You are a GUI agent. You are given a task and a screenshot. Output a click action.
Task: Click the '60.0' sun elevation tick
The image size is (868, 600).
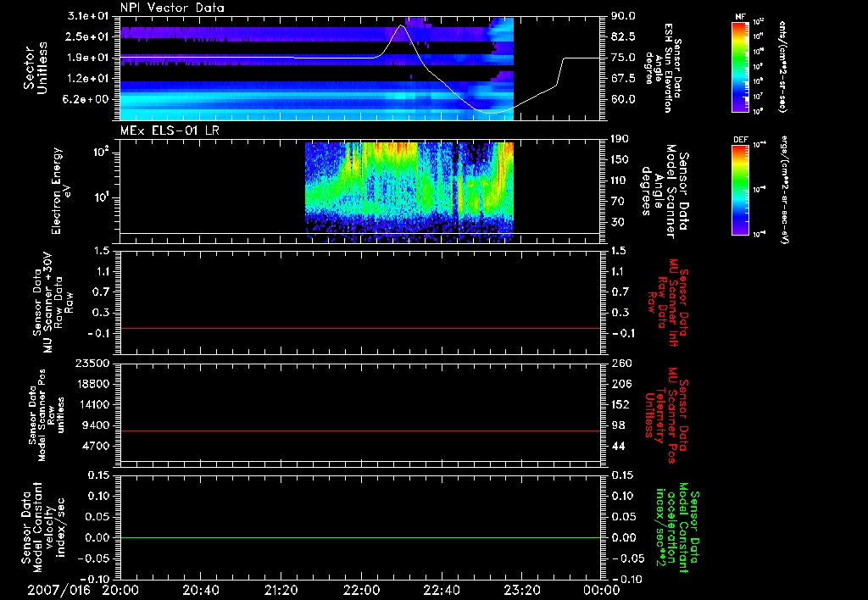(x=623, y=100)
